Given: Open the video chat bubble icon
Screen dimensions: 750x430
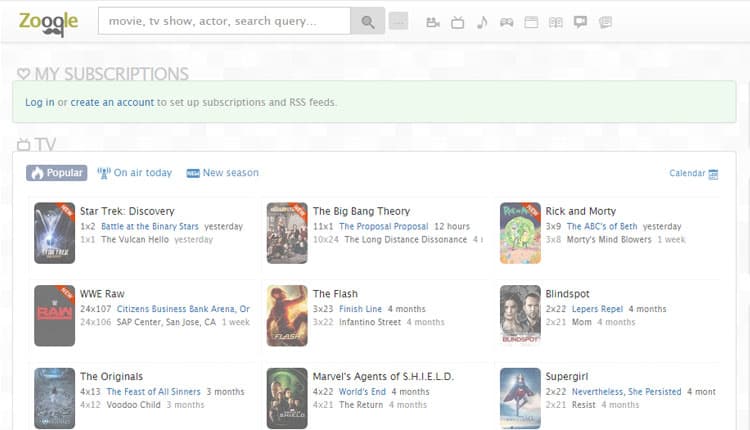Looking at the screenshot, I should tap(580, 22).
